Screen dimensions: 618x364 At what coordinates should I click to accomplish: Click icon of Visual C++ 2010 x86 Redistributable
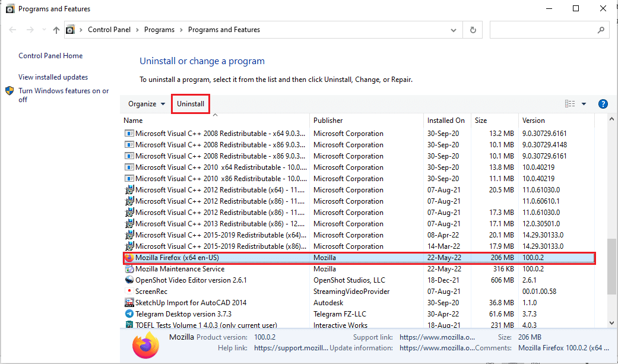tap(129, 179)
